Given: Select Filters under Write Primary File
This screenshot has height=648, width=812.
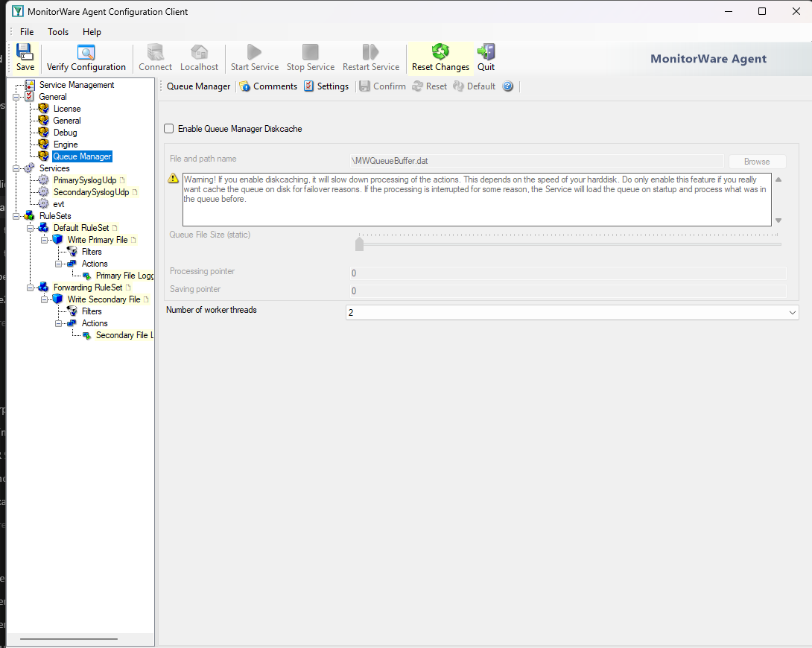Looking at the screenshot, I should pos(92,252).
